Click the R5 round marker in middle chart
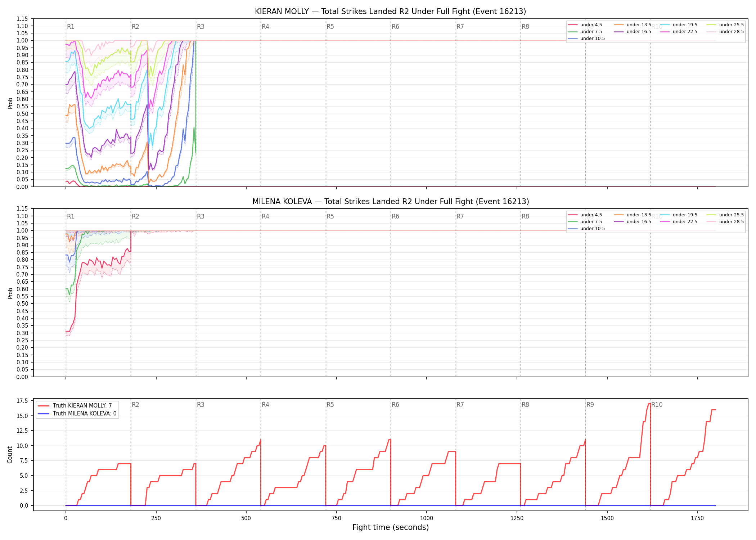The width and height of the screenshot is (756, 540). click(x=330, y=216)
